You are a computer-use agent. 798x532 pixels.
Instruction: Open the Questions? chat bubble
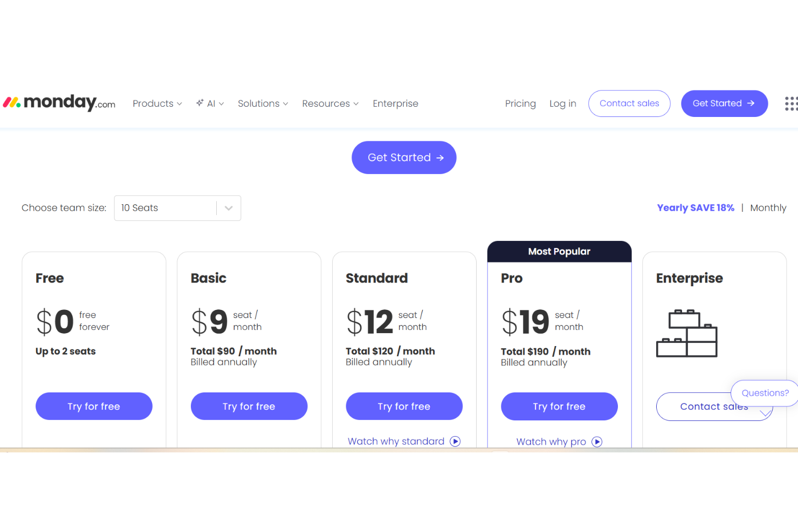coord(765,393)
